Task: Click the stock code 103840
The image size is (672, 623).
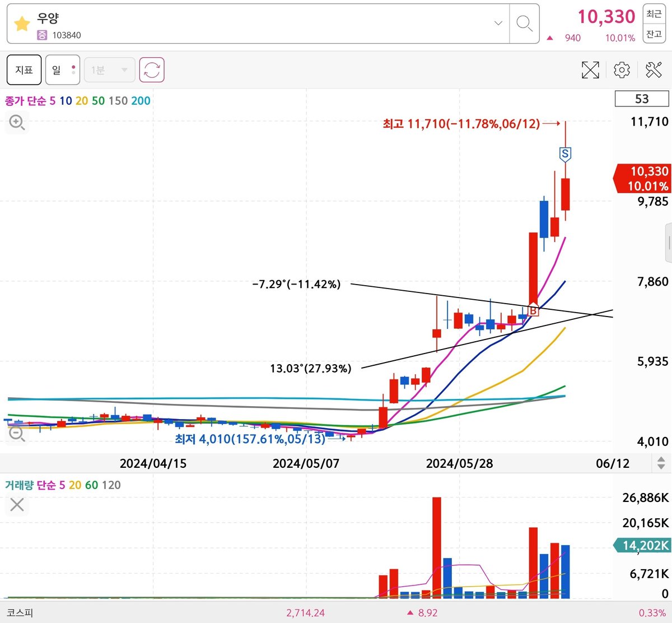Action: click(67, 35)
